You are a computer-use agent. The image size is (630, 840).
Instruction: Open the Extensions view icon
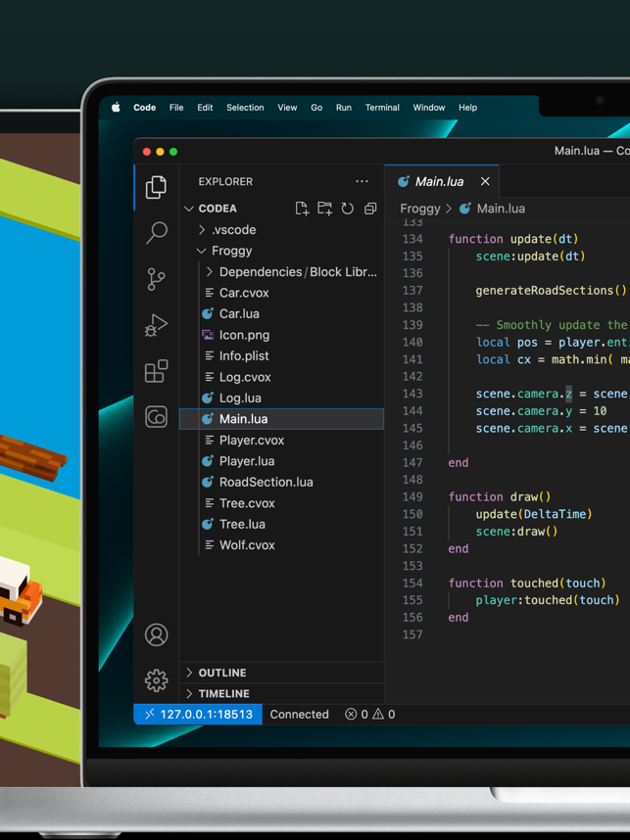pos(156,371)
